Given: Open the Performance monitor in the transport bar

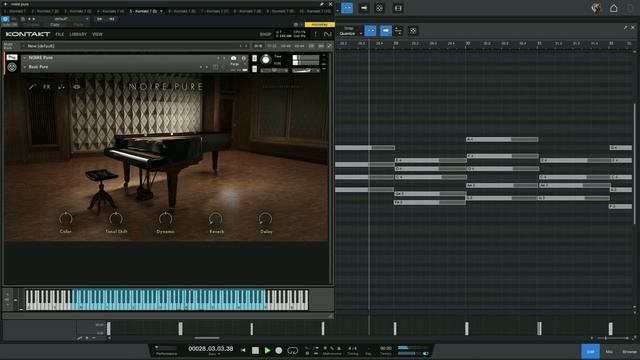Looking at the screenshot, I should tap(167, 350).
